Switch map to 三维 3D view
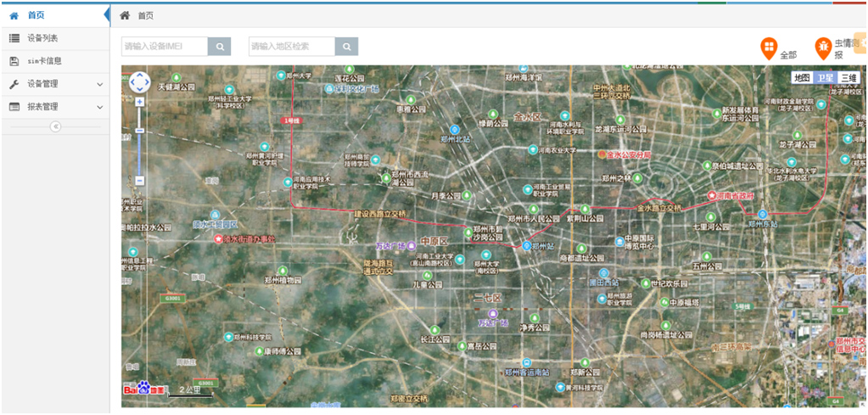This screenshot has height=415, width=868. tap(849, 78)
